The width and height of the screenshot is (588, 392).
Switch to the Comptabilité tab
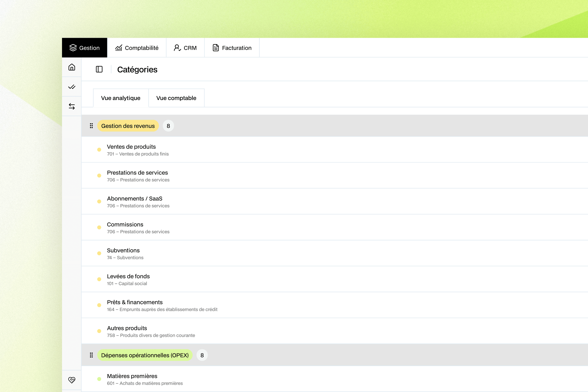click(137, 48)
